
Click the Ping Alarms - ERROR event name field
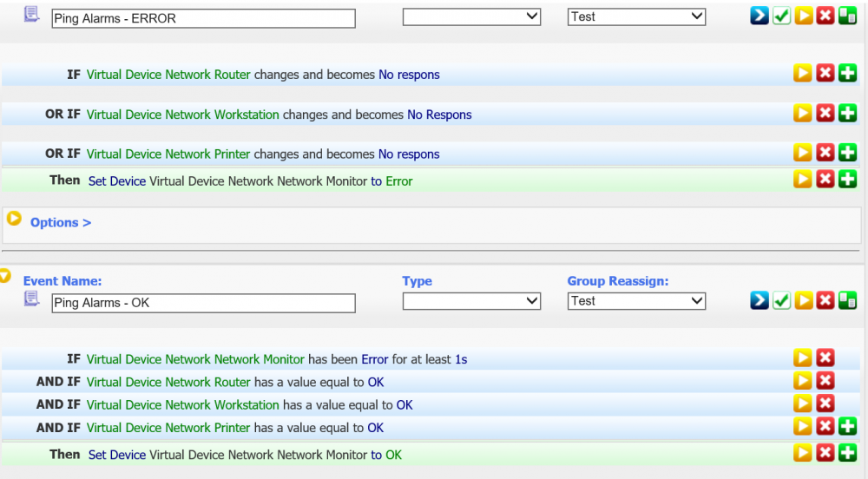point(203,18)
